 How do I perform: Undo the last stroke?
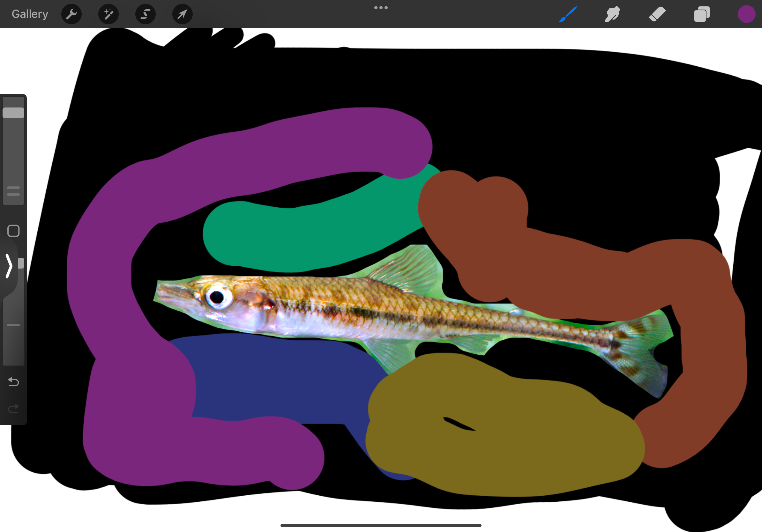[13, 382]
